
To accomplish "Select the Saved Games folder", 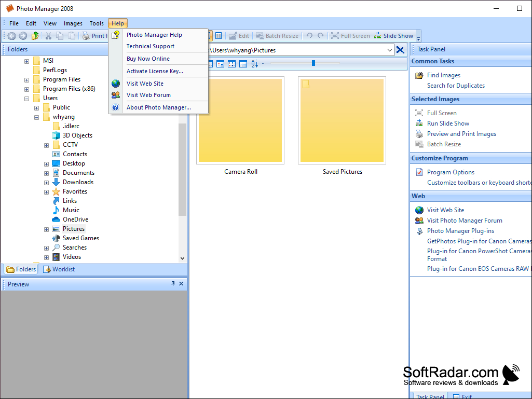I will tap(81, 238).
